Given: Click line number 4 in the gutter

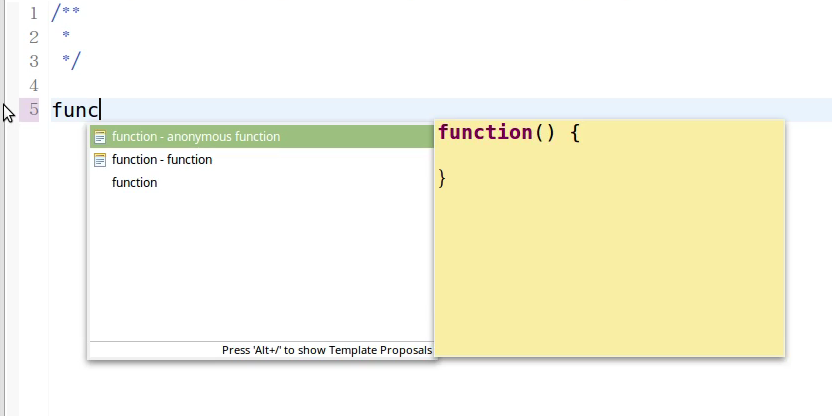Looking at the screenshot, I should click(34, 85).
